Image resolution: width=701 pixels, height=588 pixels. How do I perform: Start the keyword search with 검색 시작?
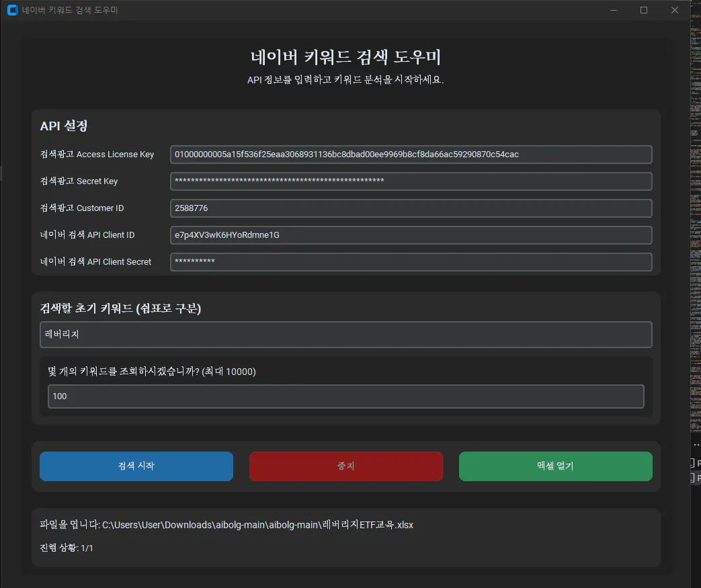136,466
